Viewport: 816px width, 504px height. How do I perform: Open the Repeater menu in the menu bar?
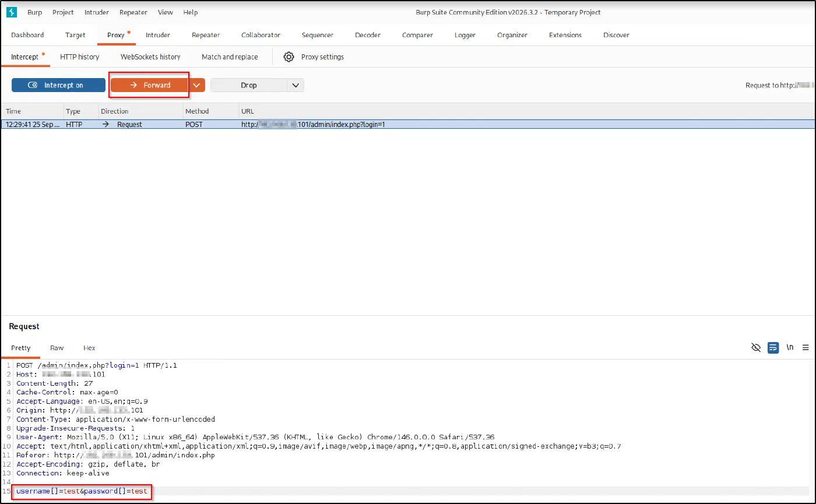[x=133, y=12]
